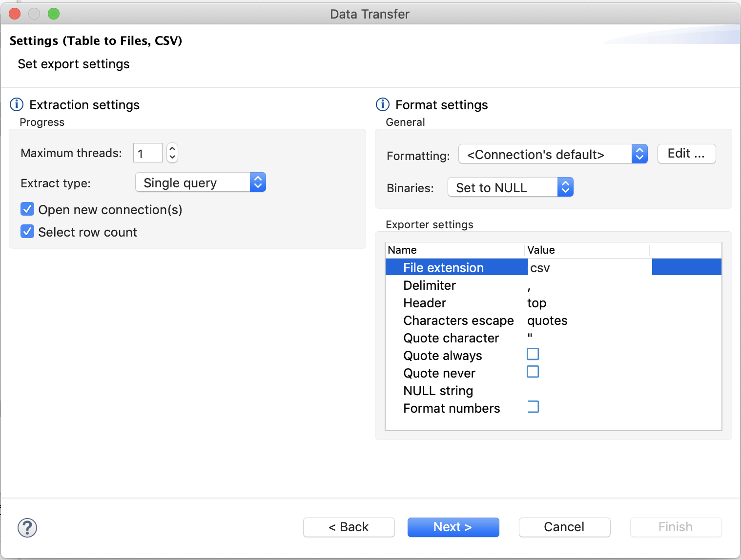Click the csv File extension value
Viewport: 741px width, 560px height.
(x=540, y=268)
